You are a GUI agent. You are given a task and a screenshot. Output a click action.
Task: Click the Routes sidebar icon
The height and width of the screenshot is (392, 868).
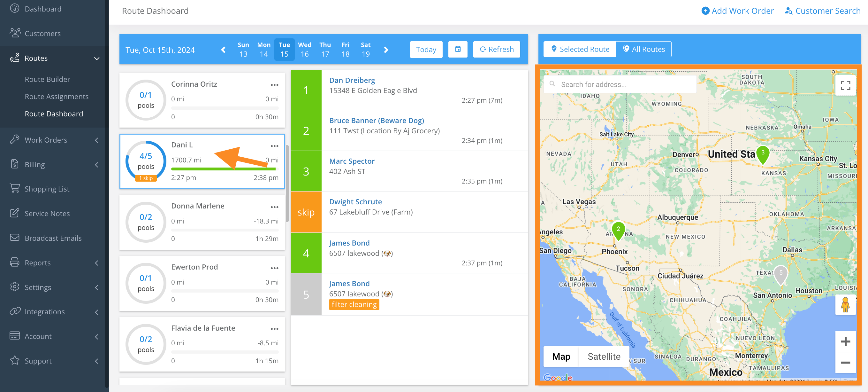(x=14, y=58)
